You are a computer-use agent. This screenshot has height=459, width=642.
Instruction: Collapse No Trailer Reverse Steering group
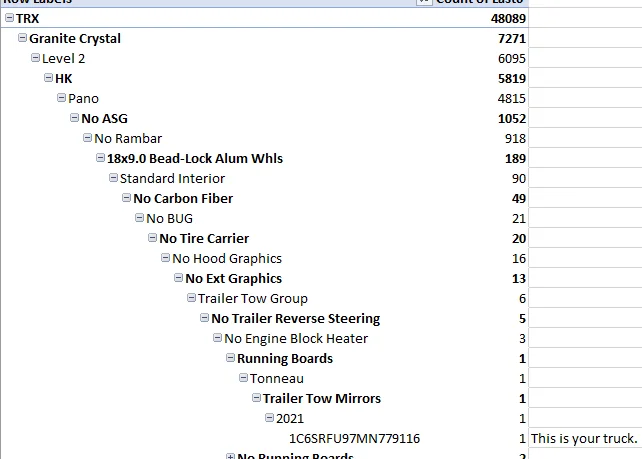204,318
